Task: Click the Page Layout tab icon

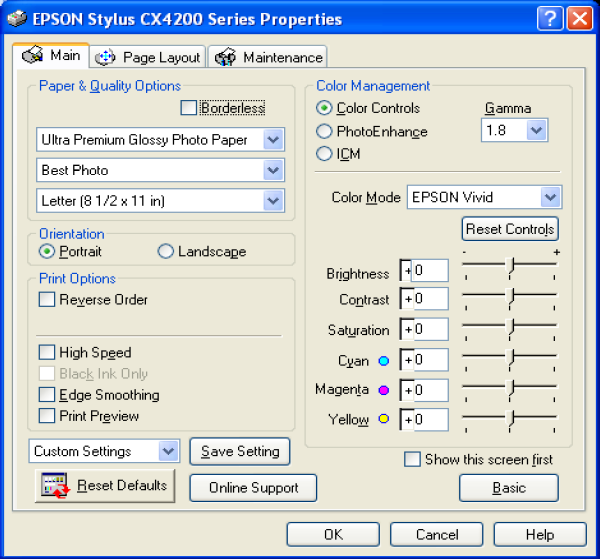Action: [105, 58]
